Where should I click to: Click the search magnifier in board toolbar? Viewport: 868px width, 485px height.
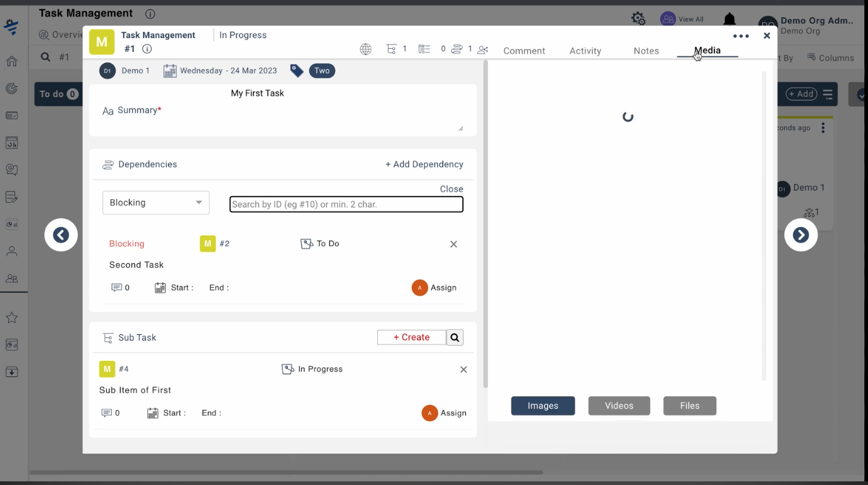pos(45,57)
